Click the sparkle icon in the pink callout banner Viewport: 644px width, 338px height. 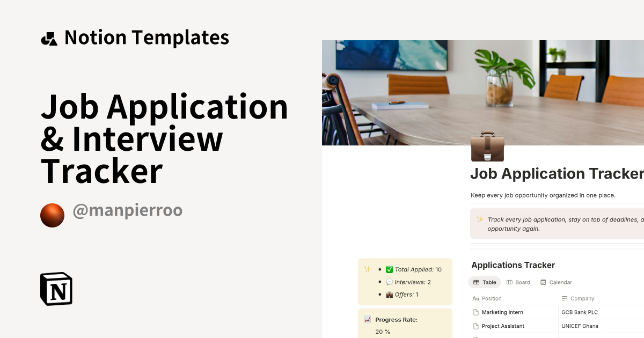click(479, 219)
